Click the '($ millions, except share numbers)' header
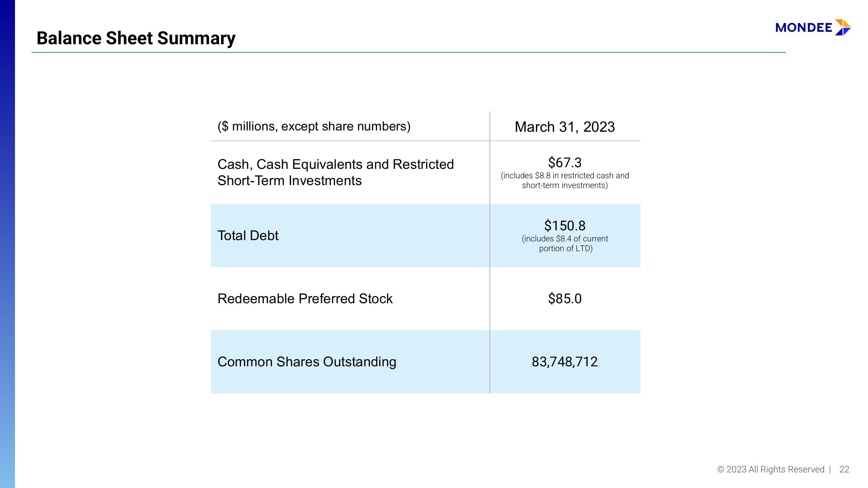This screenshot has width=868, height=488. (314, 126)
